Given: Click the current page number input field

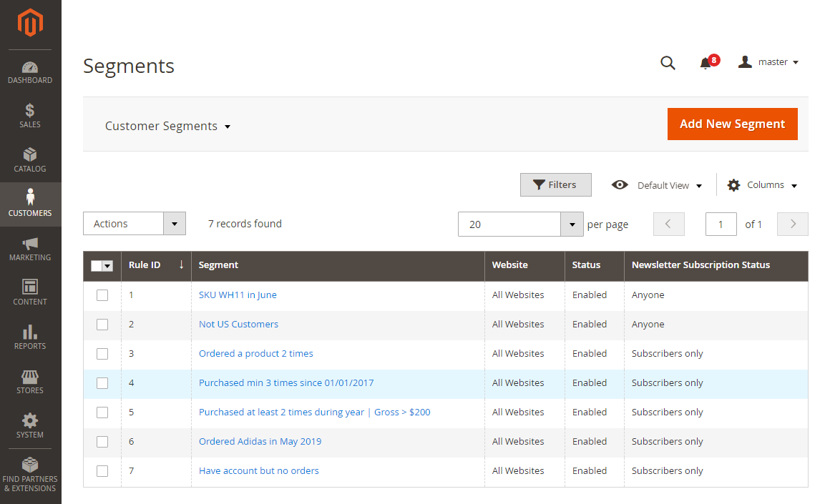Looking at the screenshot, I should (x=721, y=224).
